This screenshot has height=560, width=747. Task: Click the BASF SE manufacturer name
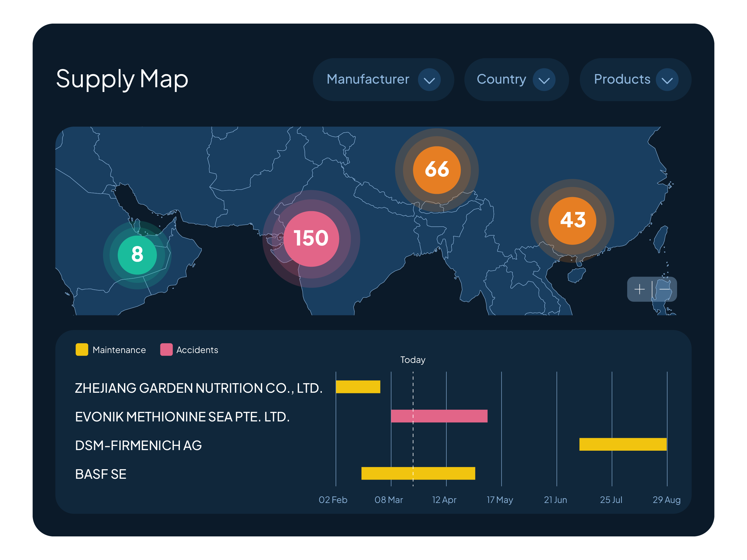click(101, 474)
